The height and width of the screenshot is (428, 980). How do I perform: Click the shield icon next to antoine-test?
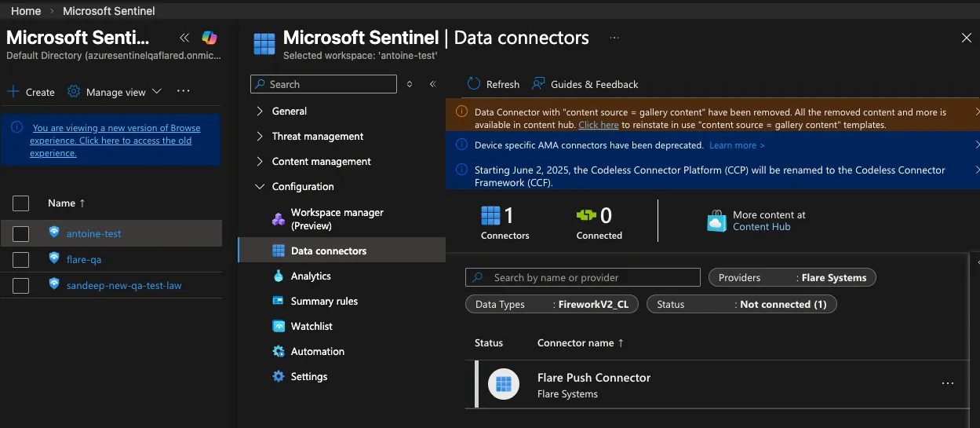point(54,232)
